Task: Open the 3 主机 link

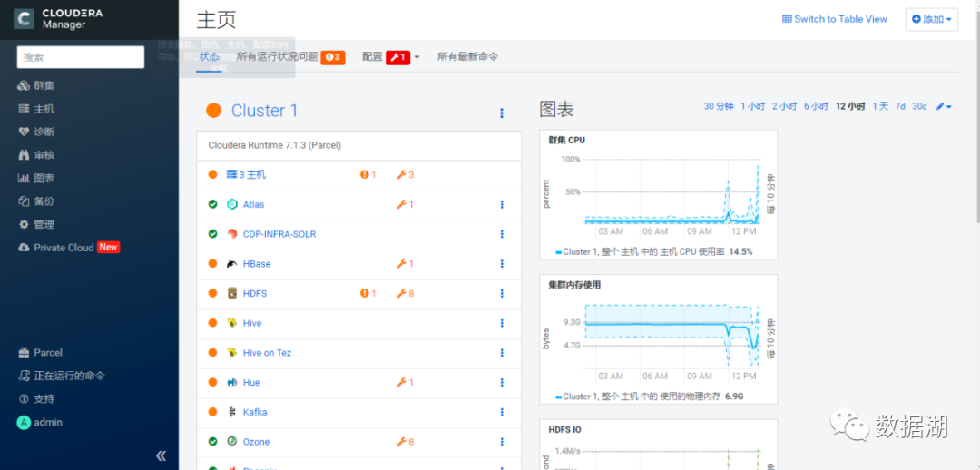Action: tap(246, 174)
